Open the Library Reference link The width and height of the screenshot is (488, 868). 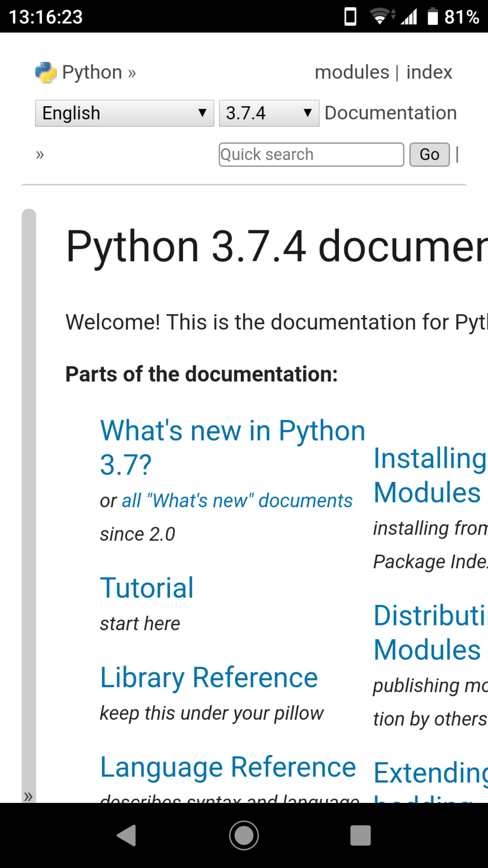click(209, 678)
